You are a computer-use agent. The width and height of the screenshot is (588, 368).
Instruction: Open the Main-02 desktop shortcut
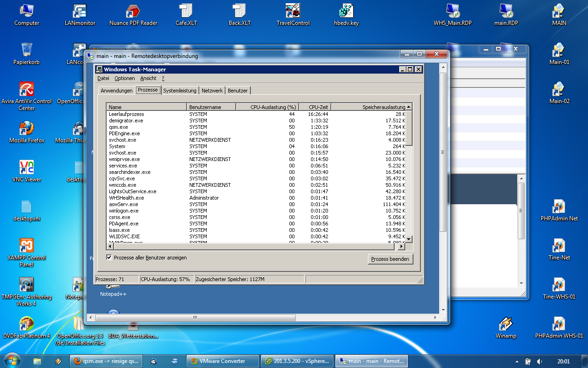559,93
